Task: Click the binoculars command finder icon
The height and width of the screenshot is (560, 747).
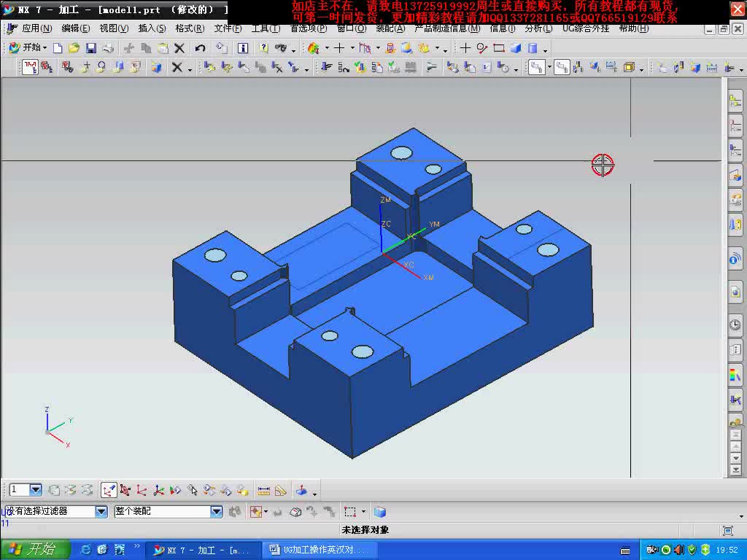Action: [x=281, y=48]
